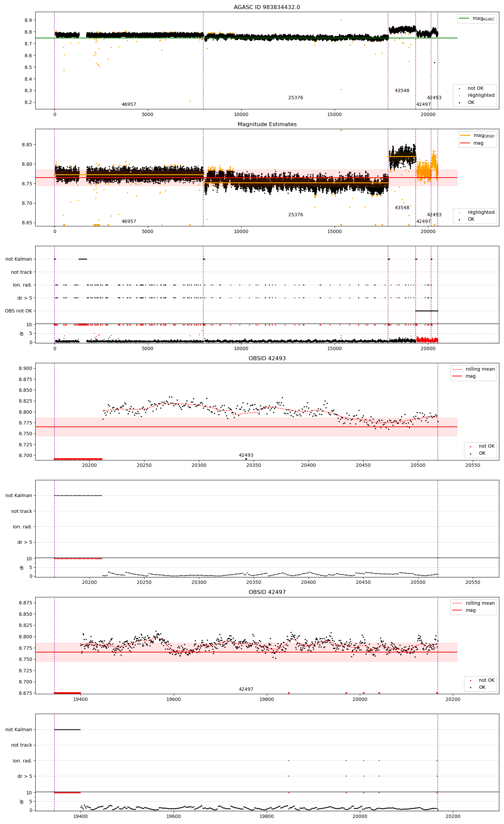Viewport: 504px width, 824px height.
Task: Click the '8.85' y-axis tick label
Action: 27,145
